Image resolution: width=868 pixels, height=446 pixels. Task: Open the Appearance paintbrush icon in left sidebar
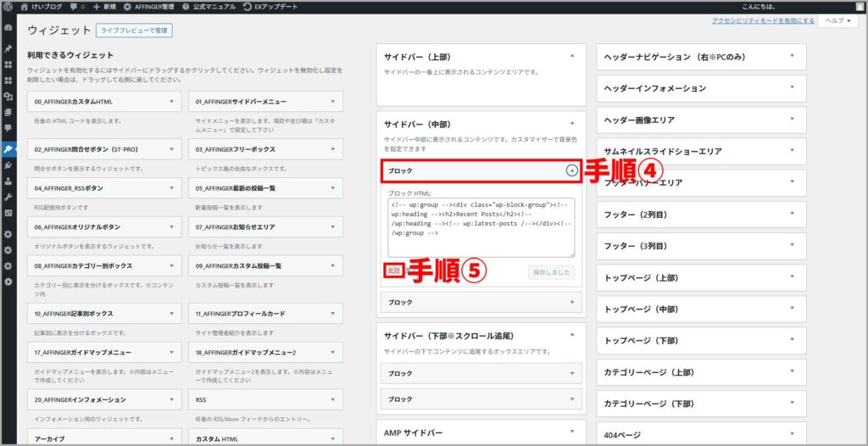point(8,148)
